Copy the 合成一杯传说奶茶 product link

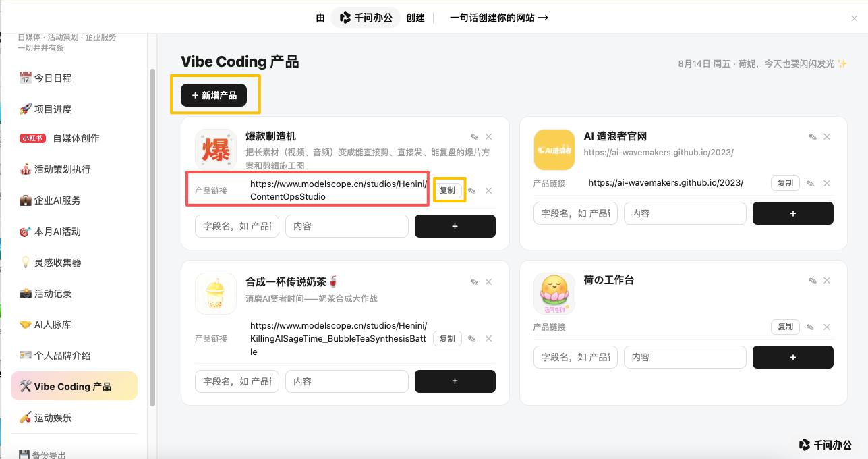click(x=447, y=339)
